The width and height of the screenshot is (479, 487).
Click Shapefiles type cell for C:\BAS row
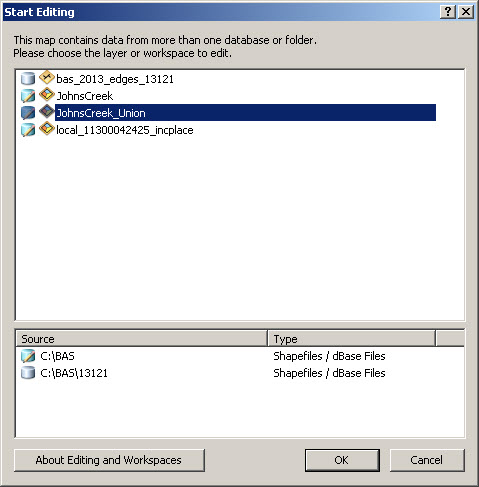click(x=329, y=356)
